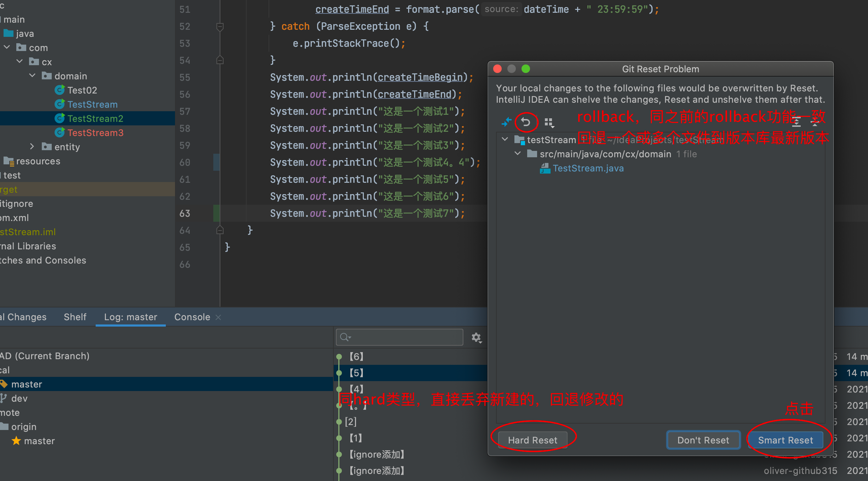Screen dimensions: 868x481
Task: Click the Don't Reset button
Action: tap(703, 440)
